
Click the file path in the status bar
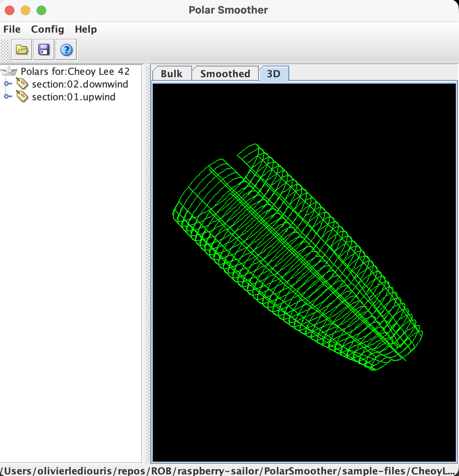click(229, 471)
